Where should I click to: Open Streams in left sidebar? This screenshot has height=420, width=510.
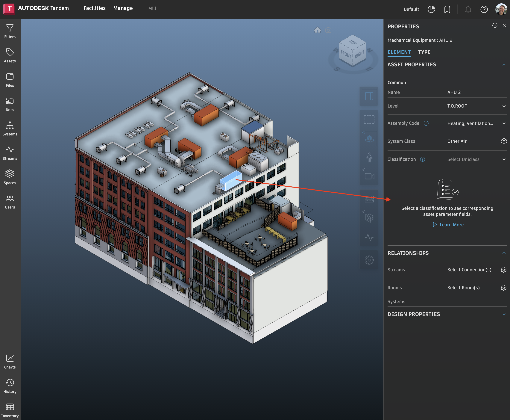[10, 153]
